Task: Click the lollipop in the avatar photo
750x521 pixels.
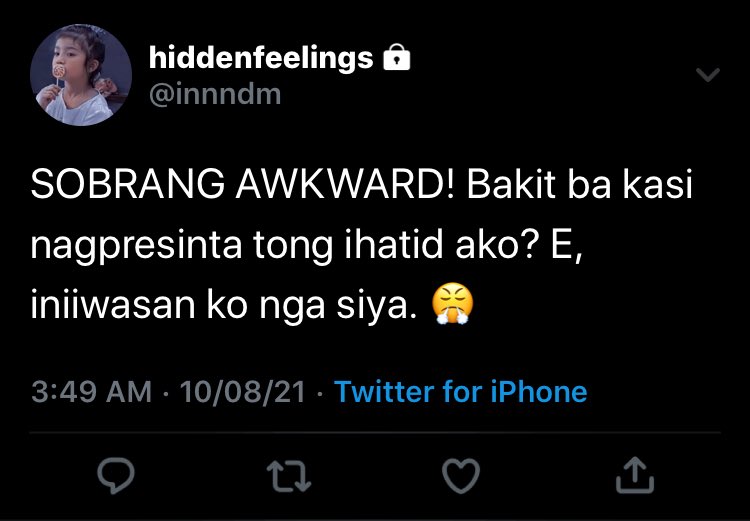Action: click(59, 73)
